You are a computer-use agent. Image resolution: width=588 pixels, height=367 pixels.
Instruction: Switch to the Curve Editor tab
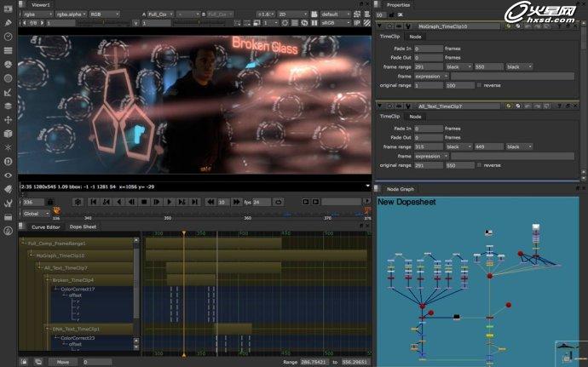pos(45,227)
